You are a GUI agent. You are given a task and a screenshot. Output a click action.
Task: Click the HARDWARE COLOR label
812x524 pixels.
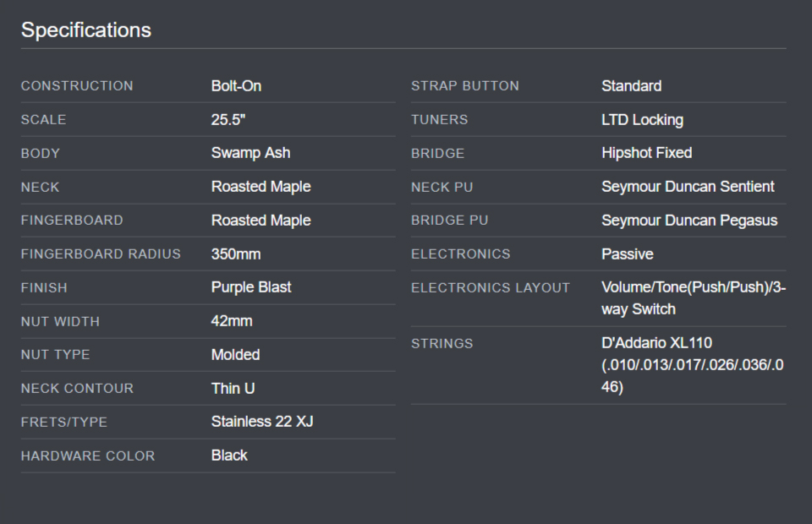pos(88,456)
